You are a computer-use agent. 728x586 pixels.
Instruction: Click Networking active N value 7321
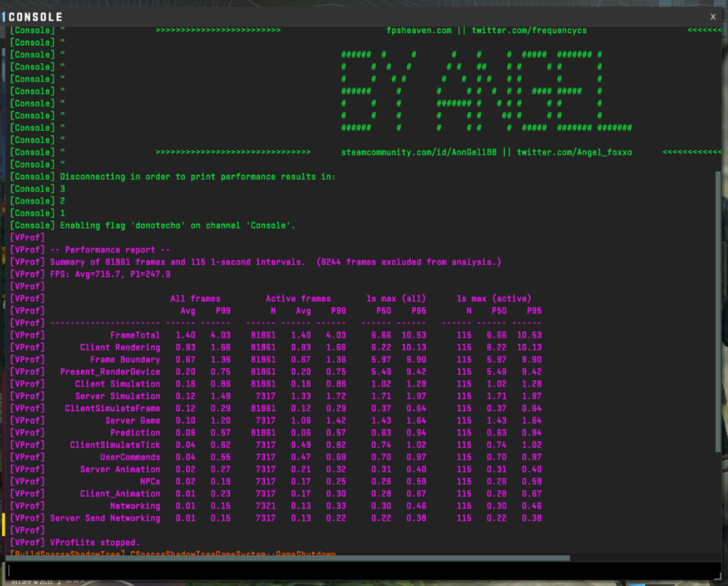pos(265,506)
